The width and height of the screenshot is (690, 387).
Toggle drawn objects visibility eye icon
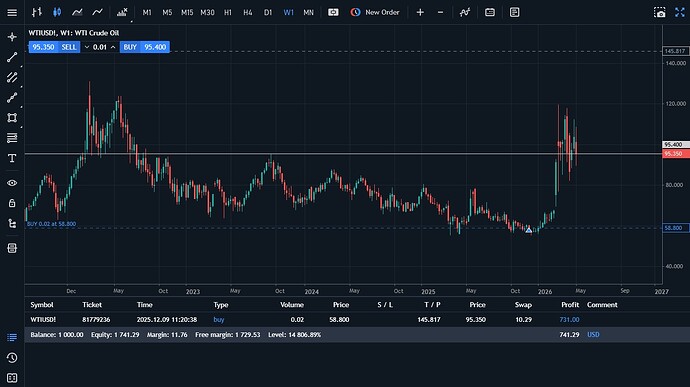pyautogui.click(x=12, y=183)
